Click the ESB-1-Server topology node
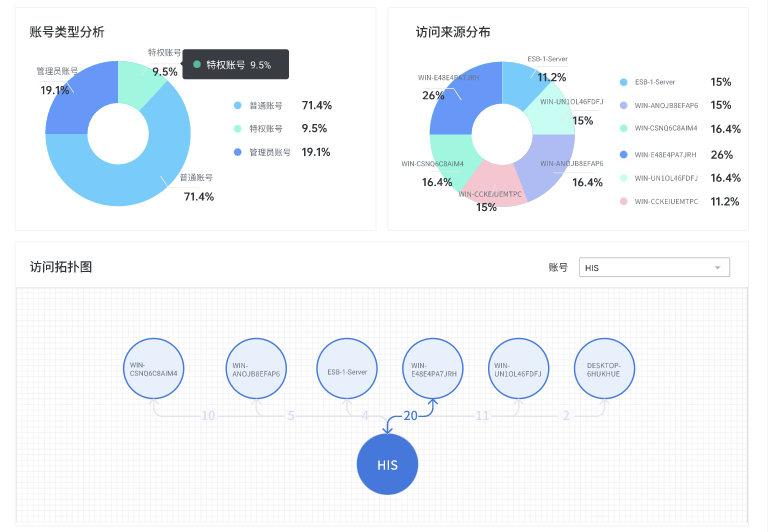This screenshot has width=768, height=532. (347, 369)
